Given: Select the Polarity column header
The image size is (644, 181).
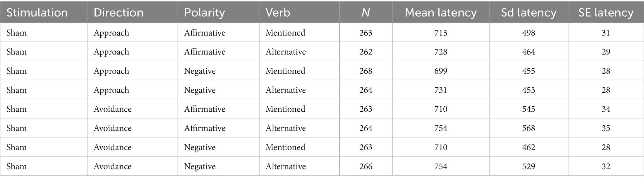Looking at the screenshot, I should click(204, 13).
